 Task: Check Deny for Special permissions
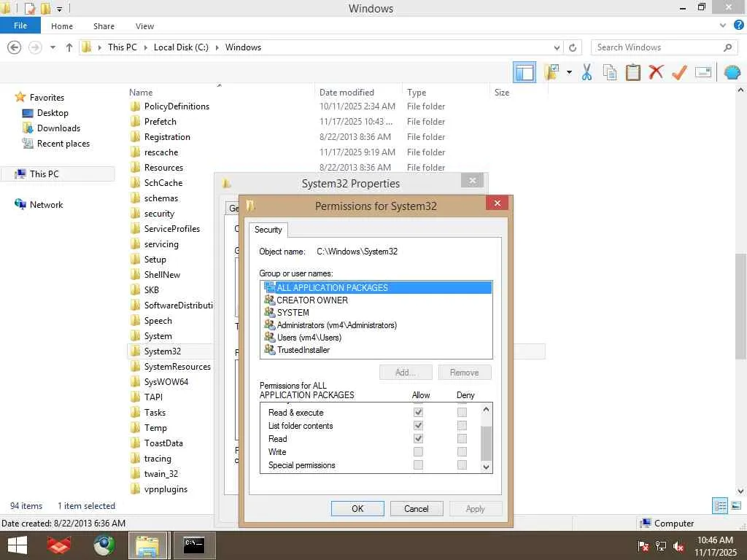462,464
